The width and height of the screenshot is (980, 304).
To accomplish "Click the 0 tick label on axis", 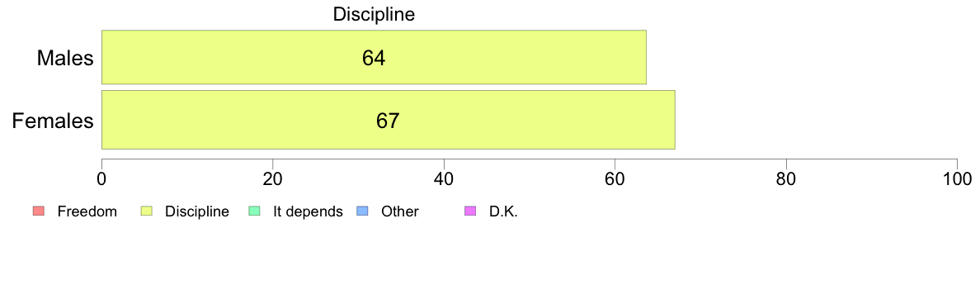I will coord(101,178).
